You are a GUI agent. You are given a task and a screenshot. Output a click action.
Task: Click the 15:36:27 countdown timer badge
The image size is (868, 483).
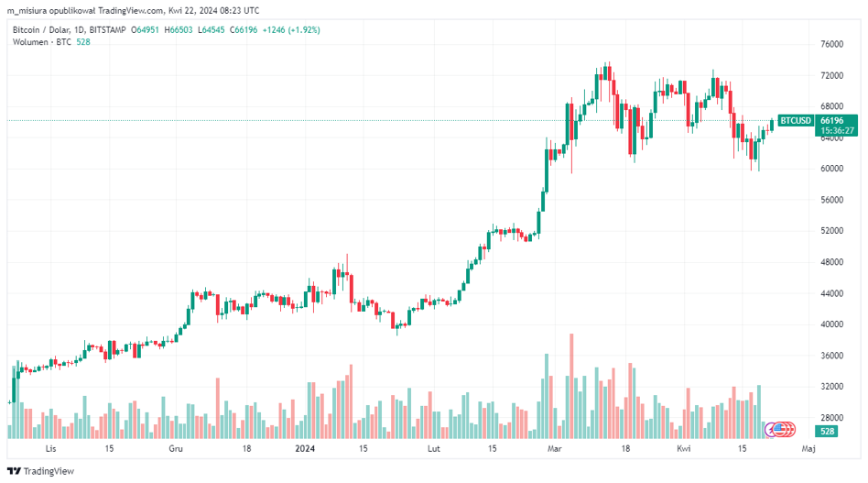pos(837,130)
